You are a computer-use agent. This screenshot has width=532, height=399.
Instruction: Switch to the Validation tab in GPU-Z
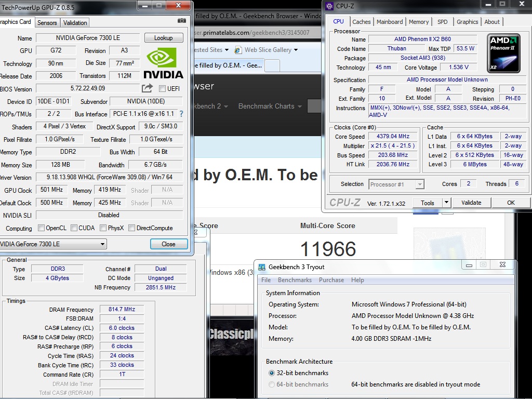(75, 23)
